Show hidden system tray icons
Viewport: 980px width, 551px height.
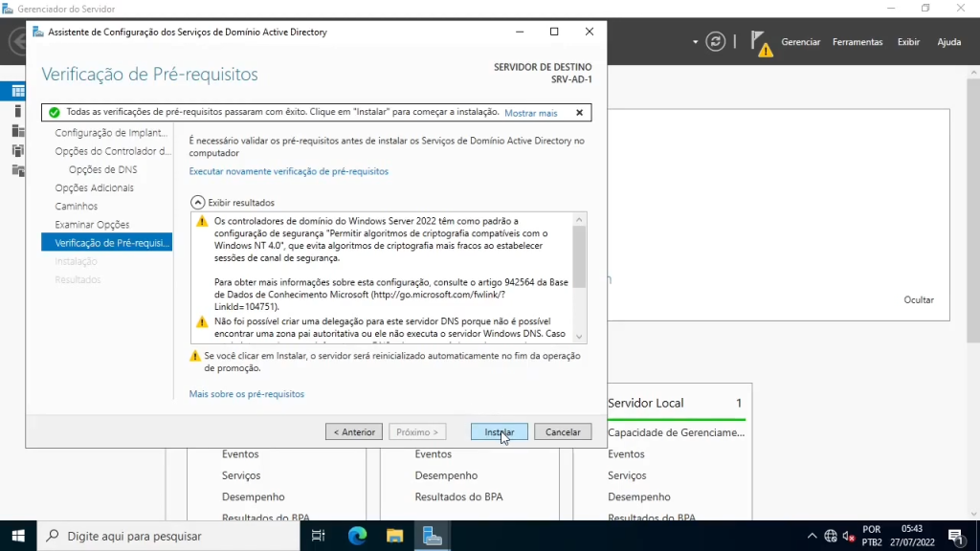812,536
